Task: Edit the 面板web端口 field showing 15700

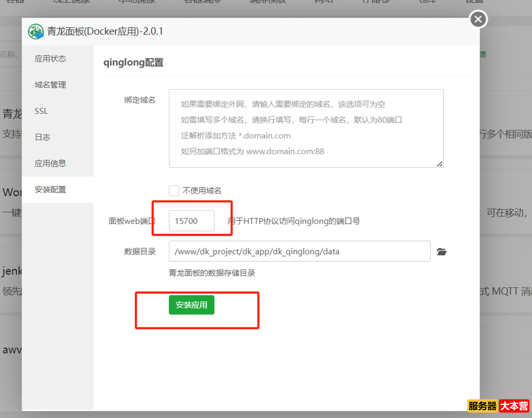Action: tap(192, 220)
